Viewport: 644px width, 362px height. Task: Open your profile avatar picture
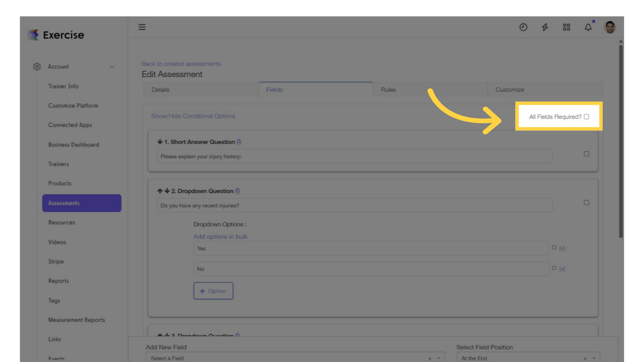coord(610,27)
